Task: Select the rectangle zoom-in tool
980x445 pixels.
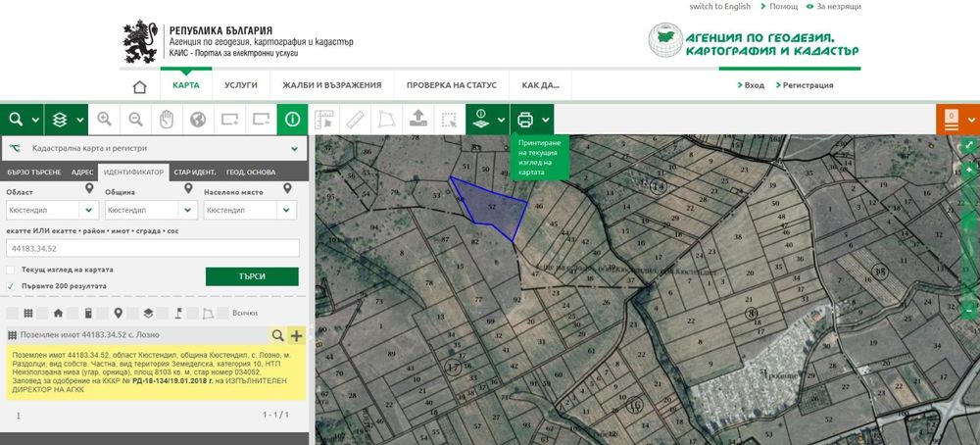Action: [229, 120]
